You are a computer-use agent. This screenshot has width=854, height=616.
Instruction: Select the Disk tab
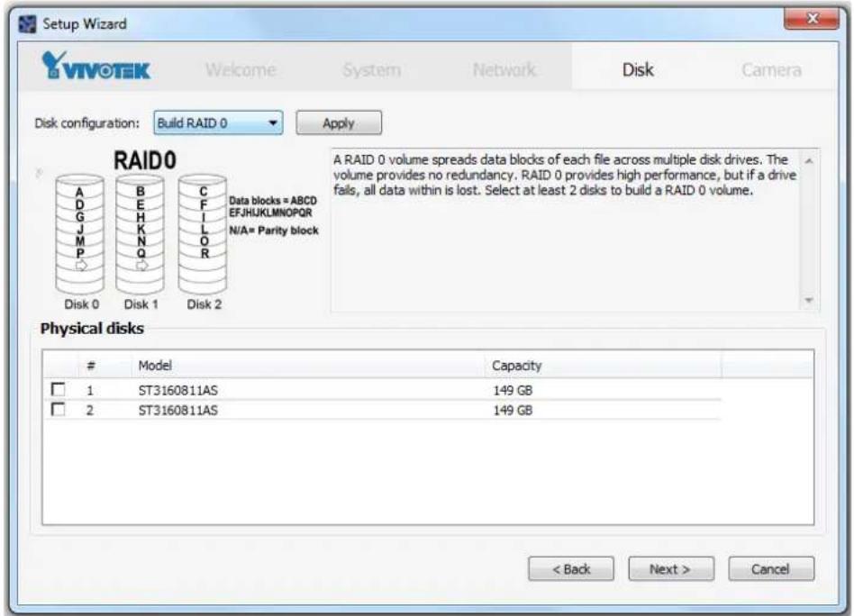[638, 69]
